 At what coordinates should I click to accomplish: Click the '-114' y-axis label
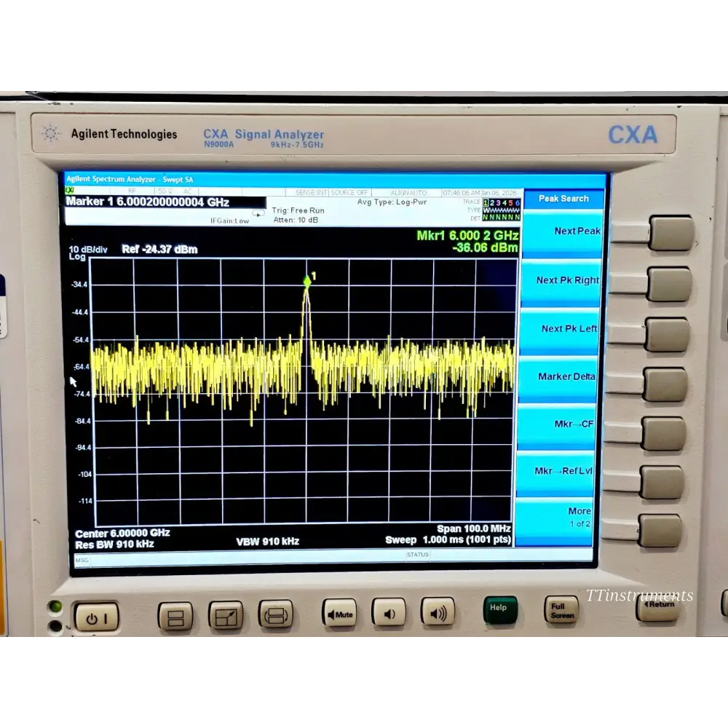(x=85, y=501)
